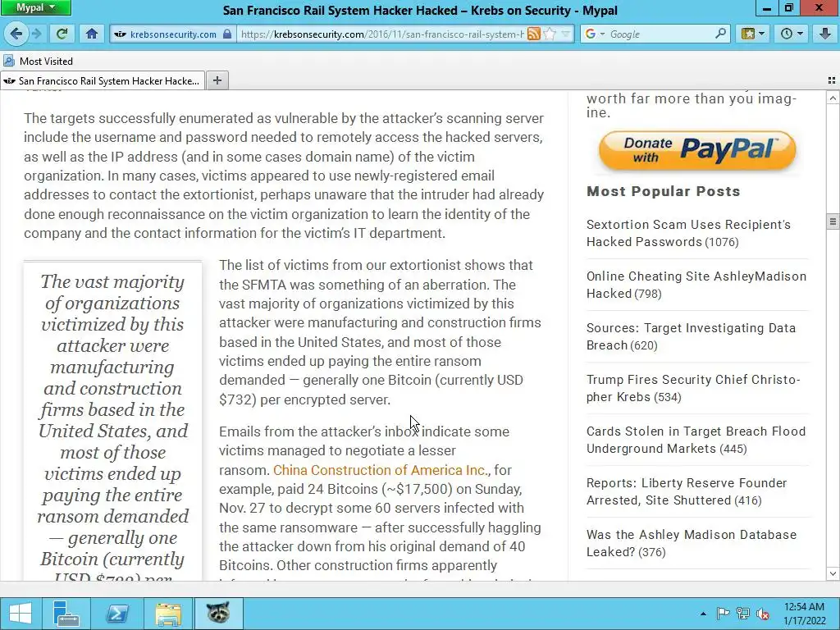Go forward with the forward arrow

point(36,34)
